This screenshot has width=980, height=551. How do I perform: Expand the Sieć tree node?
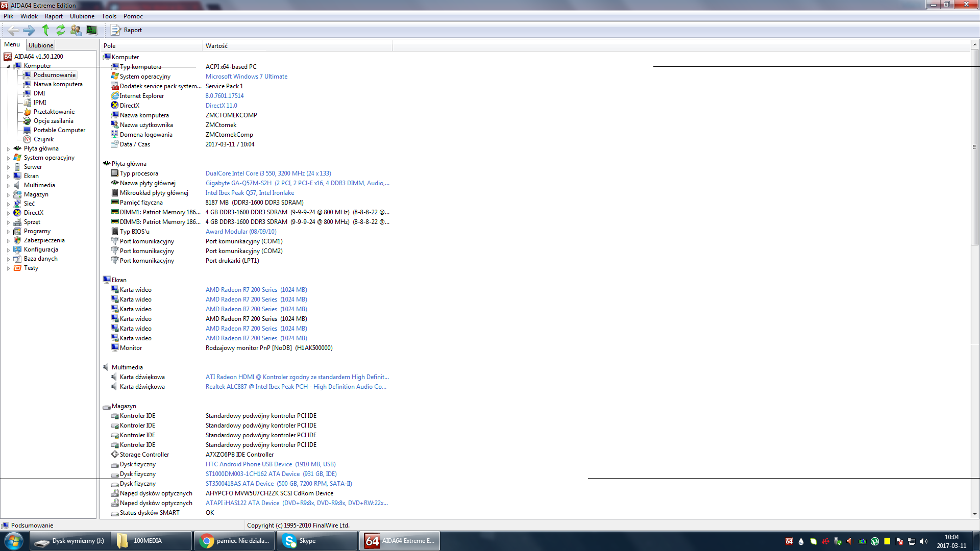tap(8, 204)
